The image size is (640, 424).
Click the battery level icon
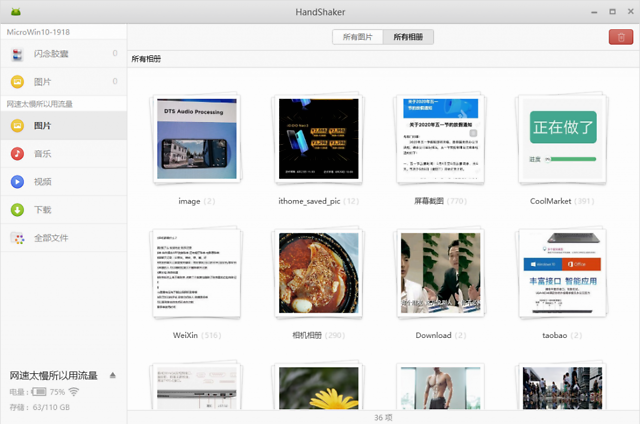[x=39, y=392]
